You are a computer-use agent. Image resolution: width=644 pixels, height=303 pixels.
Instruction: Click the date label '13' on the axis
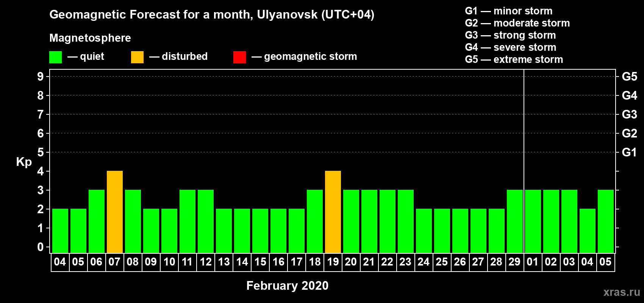224,262
